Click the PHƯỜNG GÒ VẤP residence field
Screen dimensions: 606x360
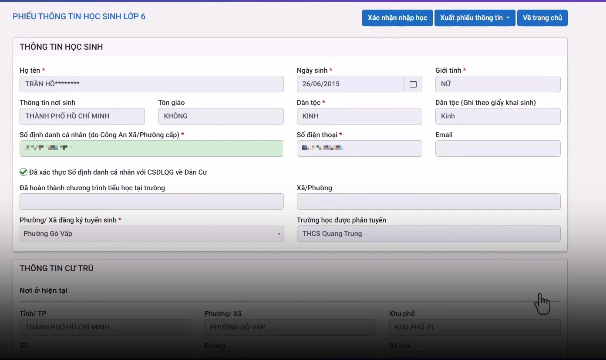pos(290,327)
